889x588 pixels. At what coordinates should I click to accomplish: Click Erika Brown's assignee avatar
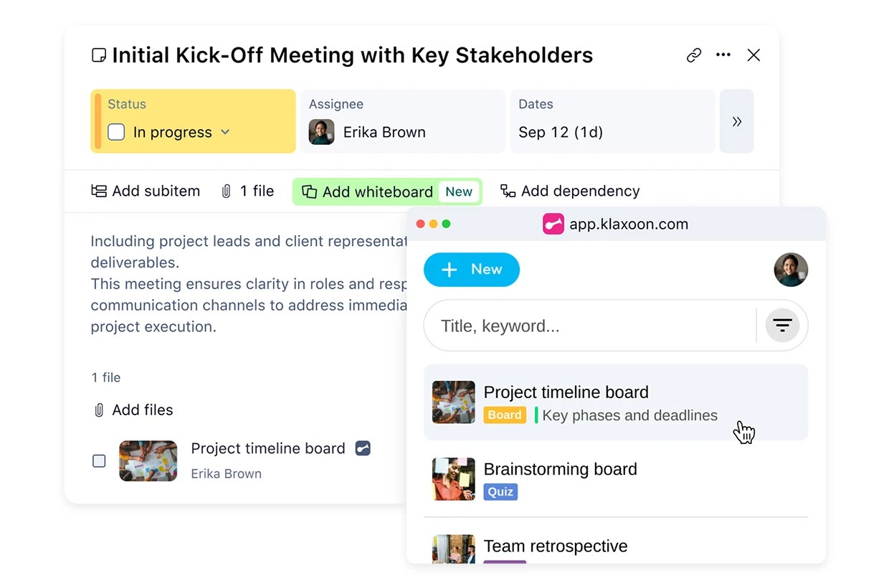321,132
